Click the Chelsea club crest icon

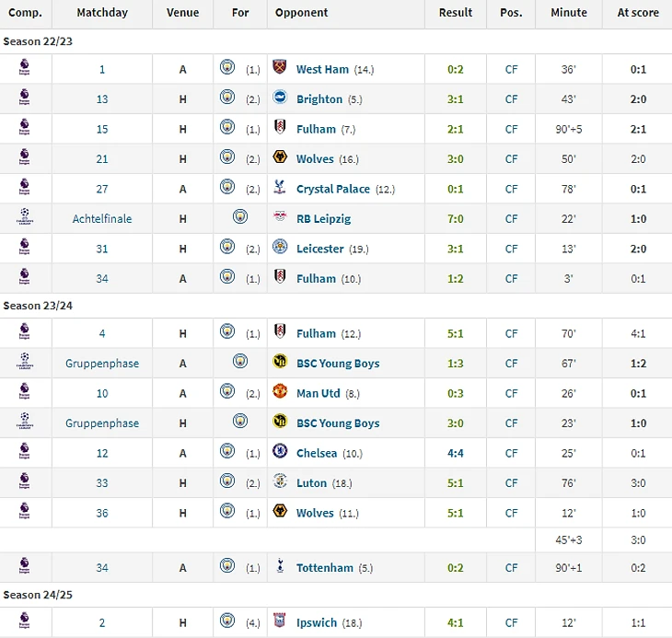pyautogui.click(x=280, y=451)
